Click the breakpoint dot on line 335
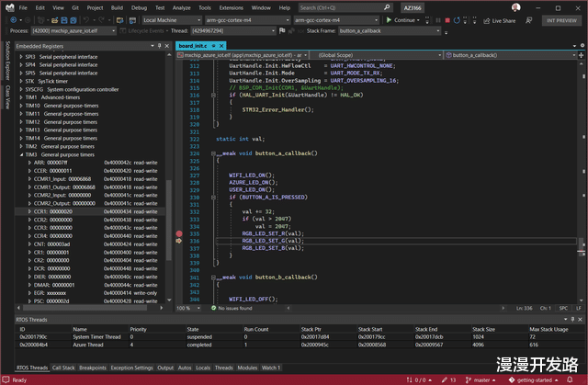This screenshot has width=588, height=385. click(x=179, y=233)
